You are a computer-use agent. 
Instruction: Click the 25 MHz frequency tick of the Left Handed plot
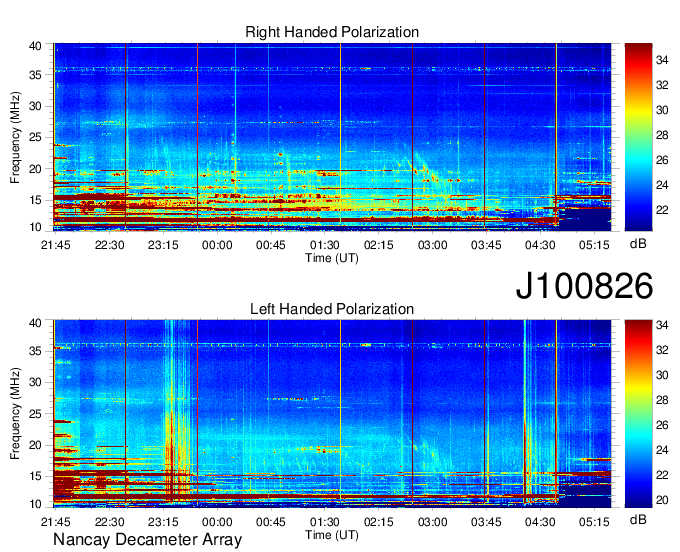pyautogui.click(x=35, y=414)
